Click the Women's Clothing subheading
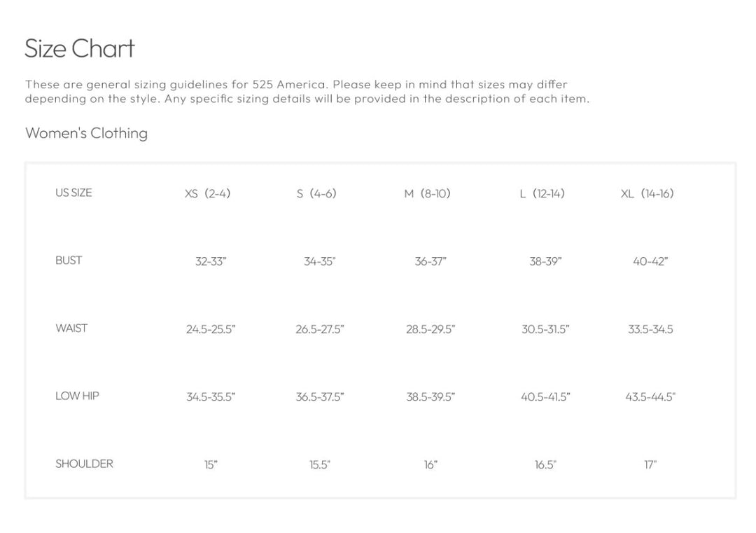 [86, 133]
